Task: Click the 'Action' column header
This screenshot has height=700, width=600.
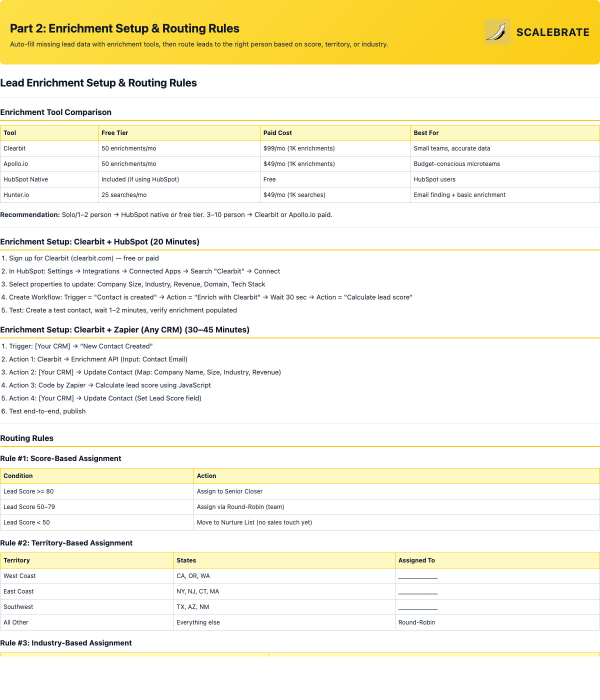Action: tap(396, 476)
